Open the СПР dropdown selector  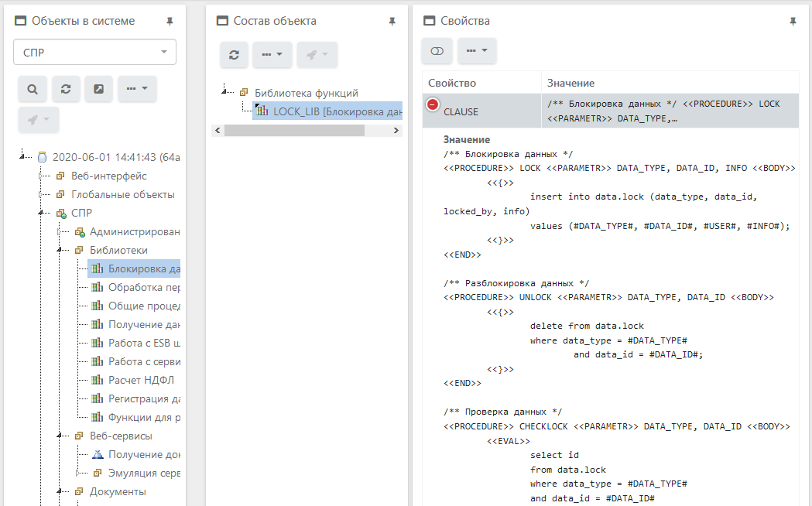click(x=94, y=52)
